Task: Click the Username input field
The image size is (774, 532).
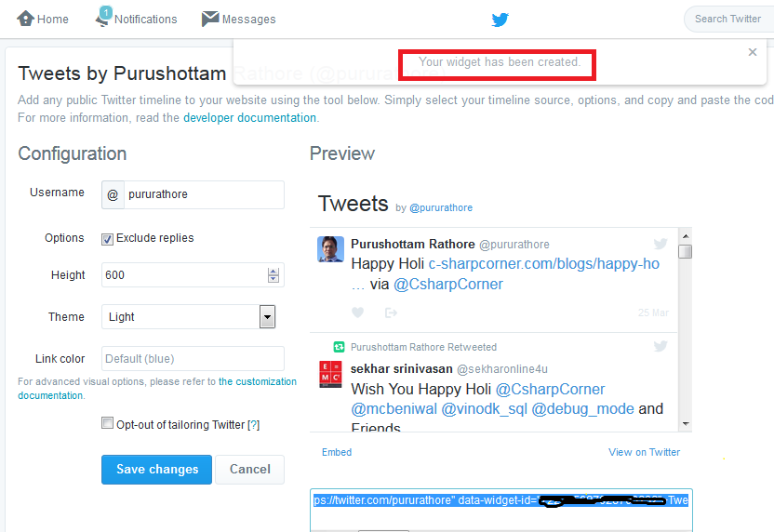Action: (204, 194)
